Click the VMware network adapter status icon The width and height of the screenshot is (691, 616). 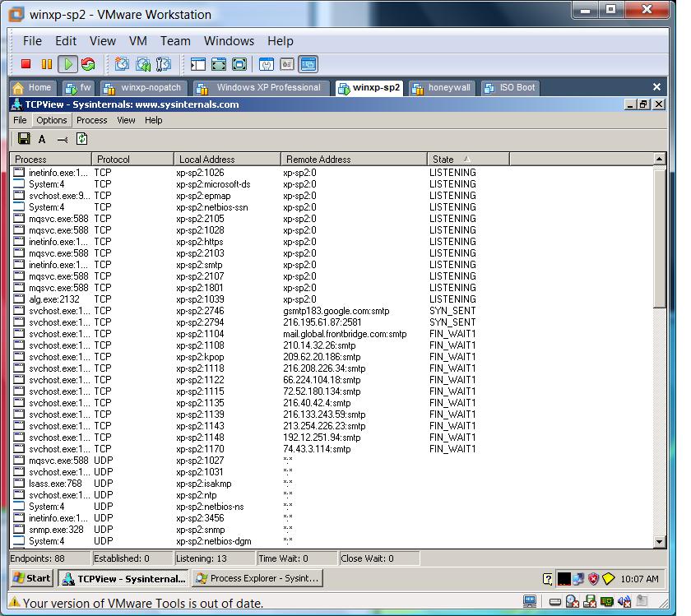coord(607,601)
